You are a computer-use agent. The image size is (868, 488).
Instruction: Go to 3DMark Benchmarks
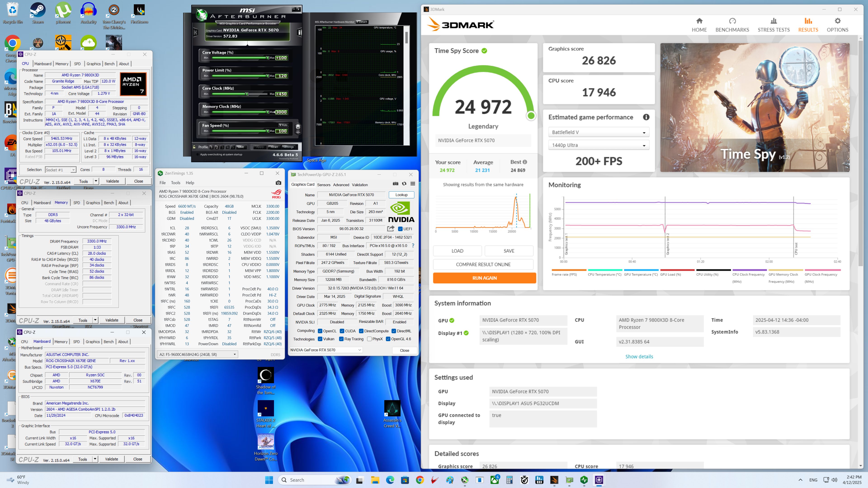click(x=732, y=25)
